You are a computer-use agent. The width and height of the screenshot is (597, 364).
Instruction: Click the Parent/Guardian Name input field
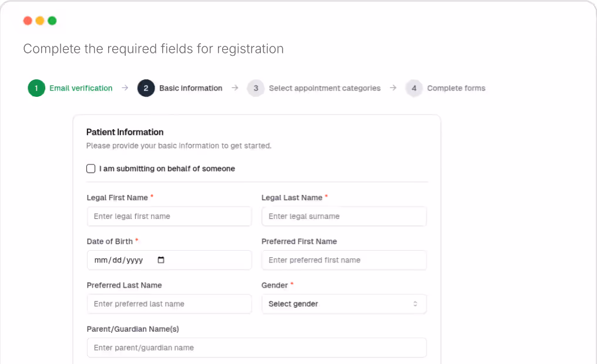[257, 348]
